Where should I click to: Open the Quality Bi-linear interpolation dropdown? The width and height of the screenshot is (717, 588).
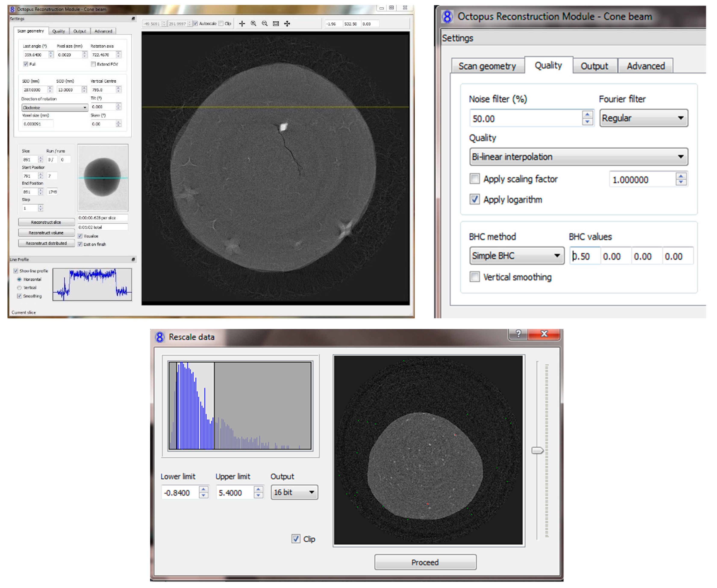point(579,157)
